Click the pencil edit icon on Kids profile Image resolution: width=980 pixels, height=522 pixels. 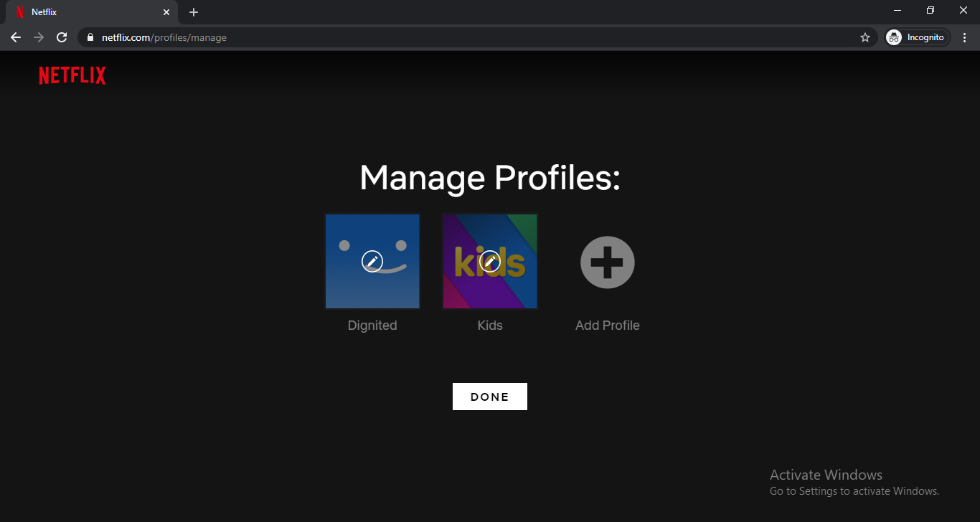(490, 262)
